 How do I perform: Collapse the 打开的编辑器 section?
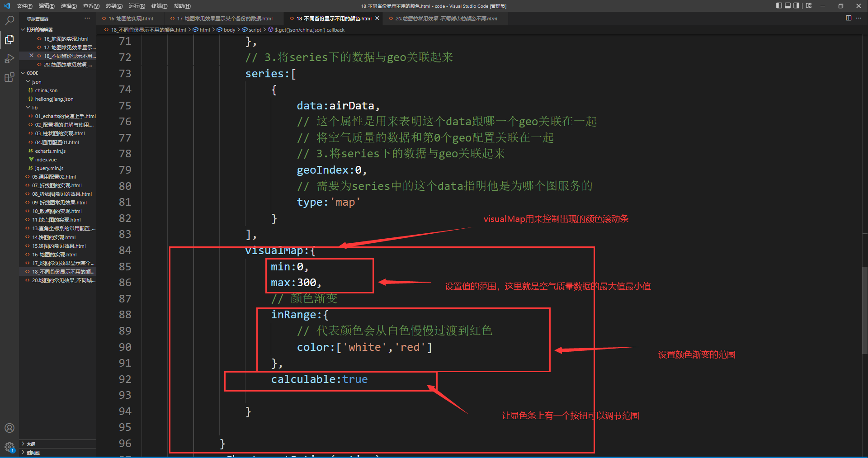click(23, 29)
